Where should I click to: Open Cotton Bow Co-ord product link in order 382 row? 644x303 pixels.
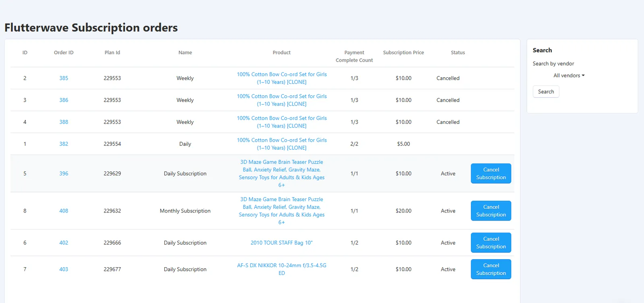pyautogui.click(x=282, y=144)
